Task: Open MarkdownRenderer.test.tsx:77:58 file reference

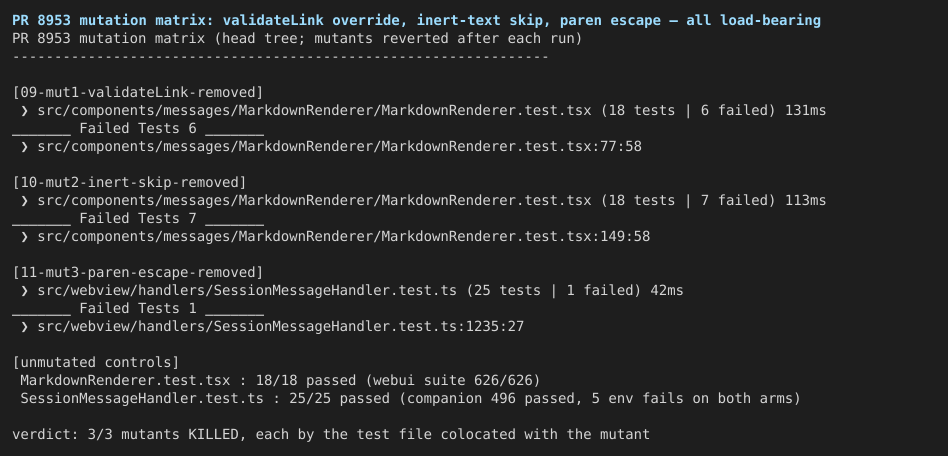Action: point(339,146)
